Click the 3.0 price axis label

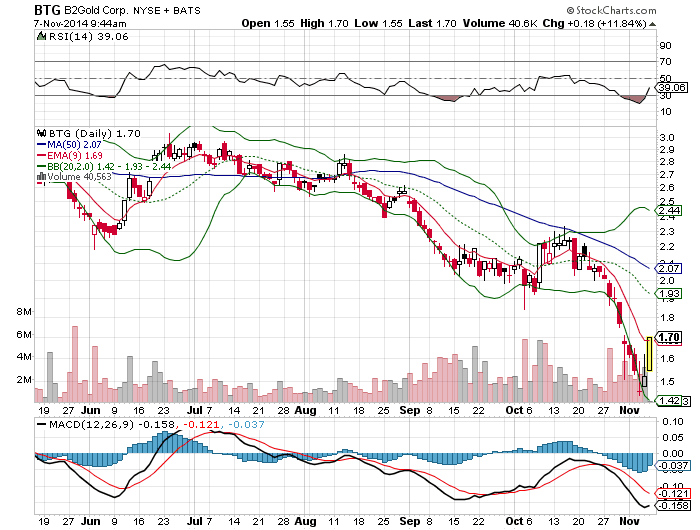coord(667,138)
